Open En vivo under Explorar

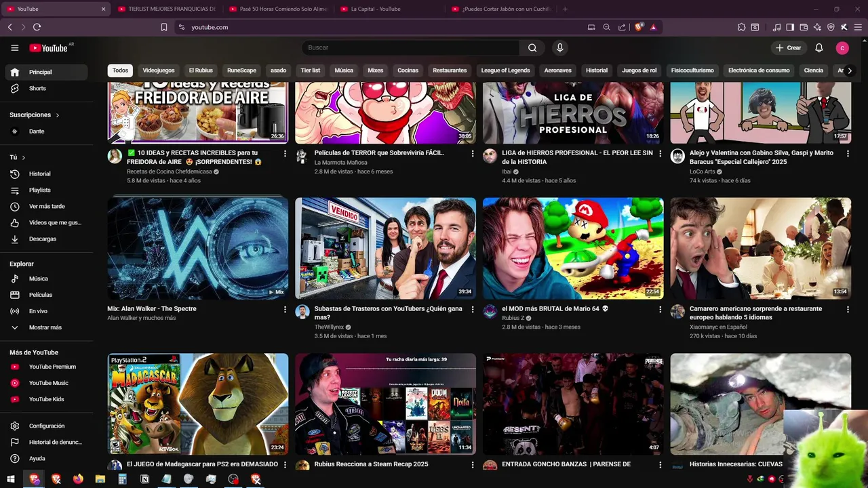tap(46, 311)
